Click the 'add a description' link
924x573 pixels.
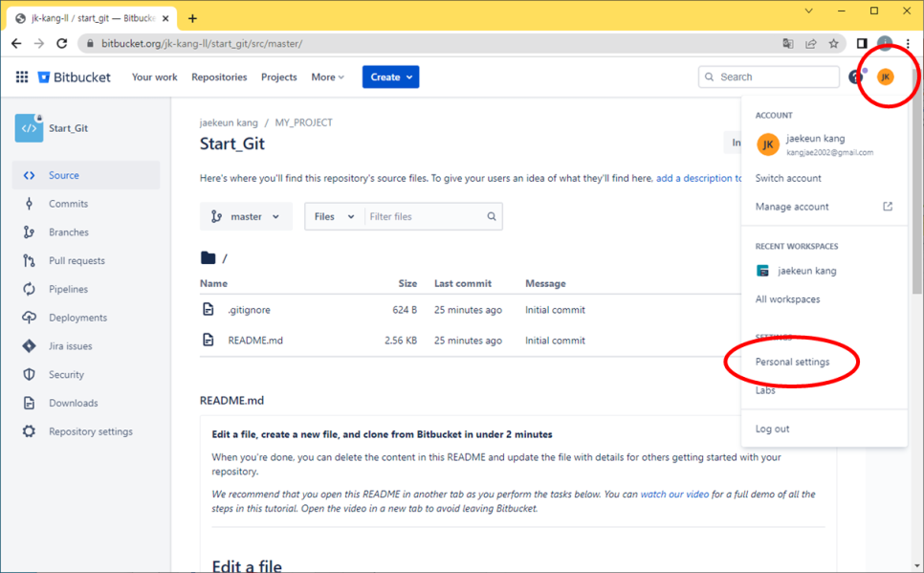pos(698,178)
